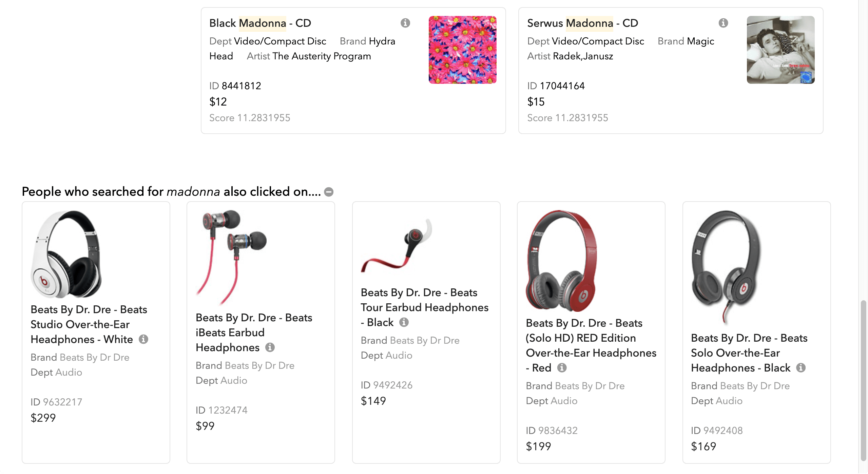The width and height of the screenshot is (868, 474).
Task: Click the page vertical scrollbar thumb
Action: pos(863,380)
